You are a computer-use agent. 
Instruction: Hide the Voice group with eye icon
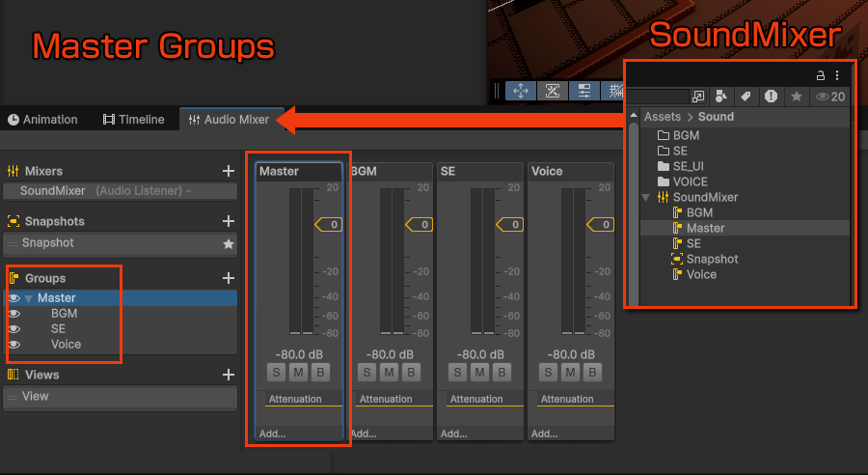(x=14, y=345)
